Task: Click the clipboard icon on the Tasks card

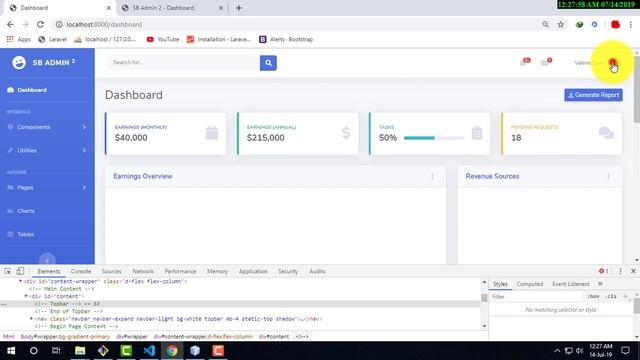Action: click(x=477, y=133)
